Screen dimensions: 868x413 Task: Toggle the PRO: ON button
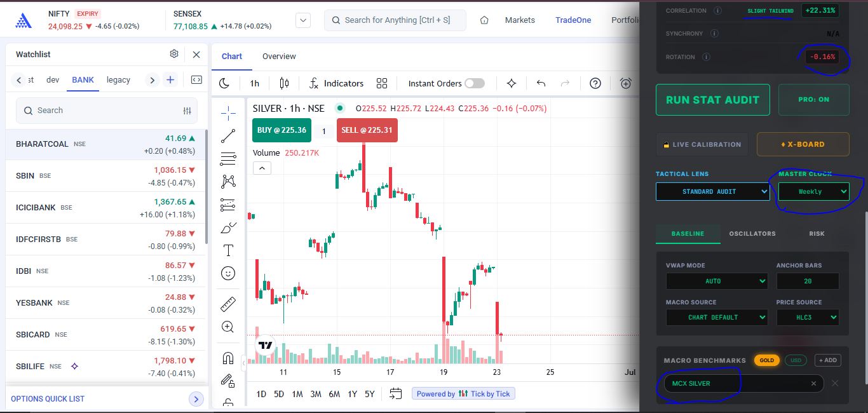tap(814, 100)
